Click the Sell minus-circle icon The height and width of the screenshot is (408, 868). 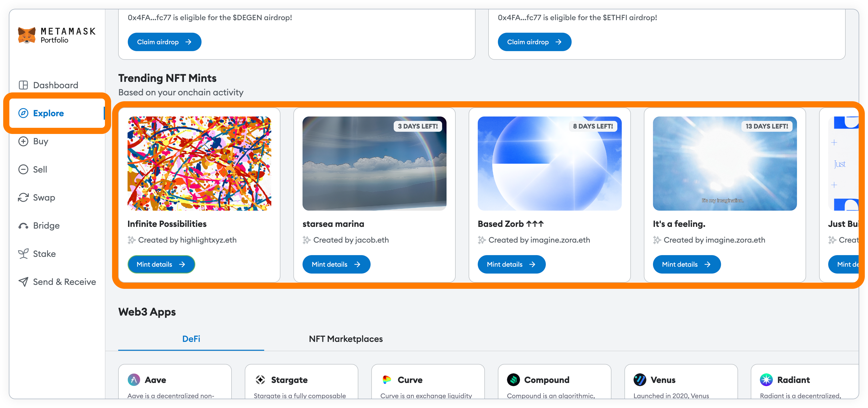pyautogui.click(x=23, y=169)
